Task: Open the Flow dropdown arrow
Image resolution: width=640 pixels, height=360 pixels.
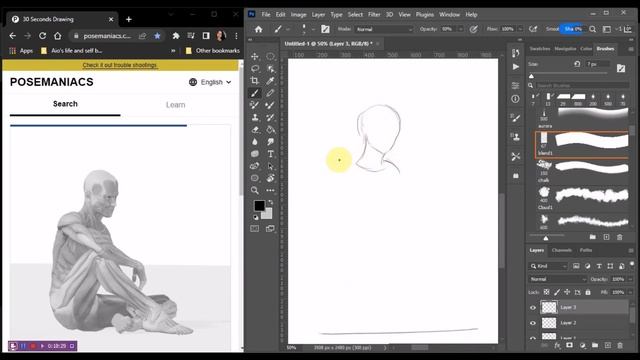Action: pyautogui.click(x=520, y=29)
